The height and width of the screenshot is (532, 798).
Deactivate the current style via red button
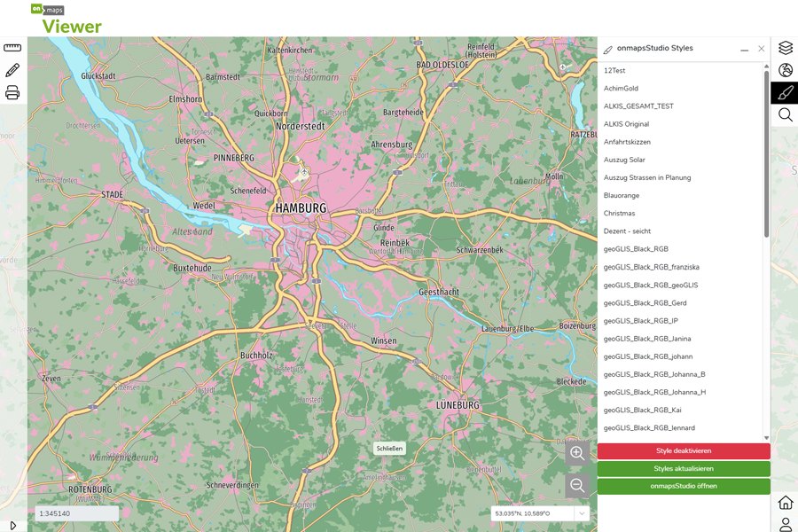tap(683, 450)
